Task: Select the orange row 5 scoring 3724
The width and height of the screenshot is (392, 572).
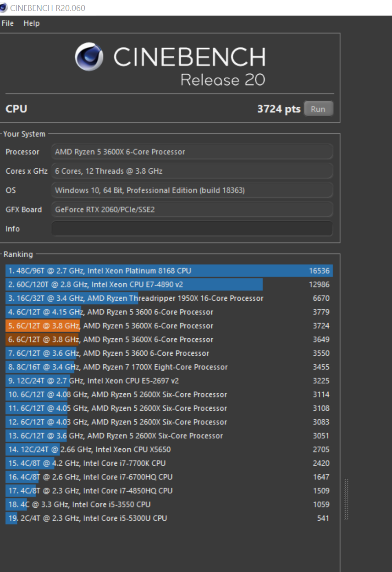Action: point(169,326)
